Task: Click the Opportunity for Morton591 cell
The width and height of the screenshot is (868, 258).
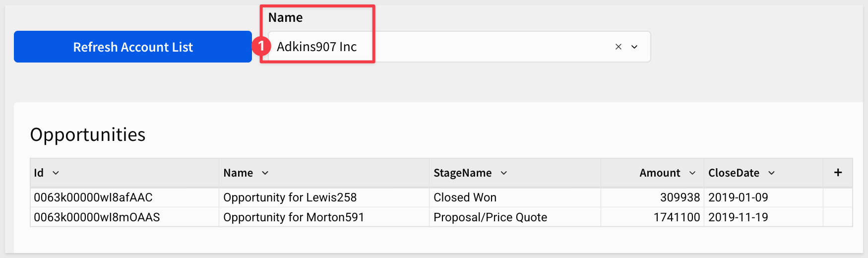Action: (294, 217)
